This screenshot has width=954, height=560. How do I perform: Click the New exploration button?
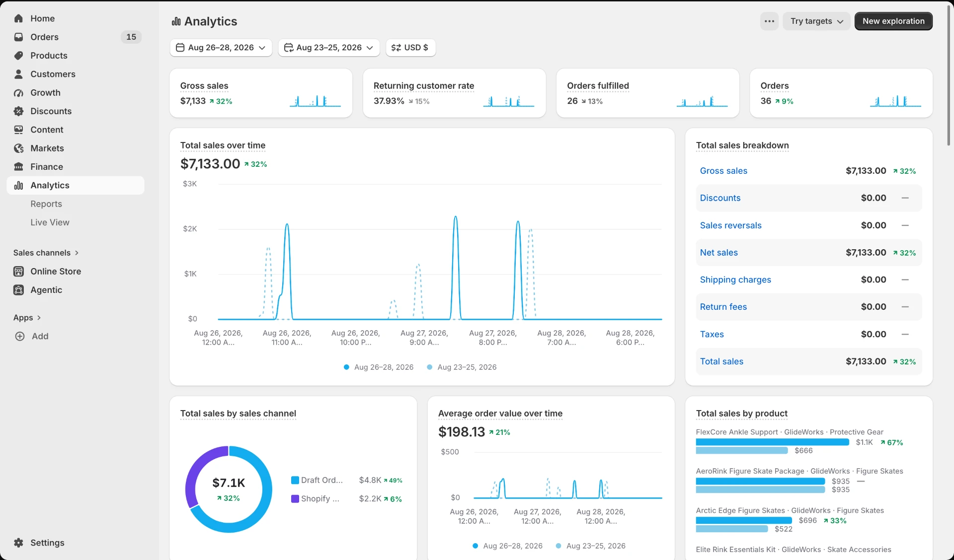pos(893,21)
